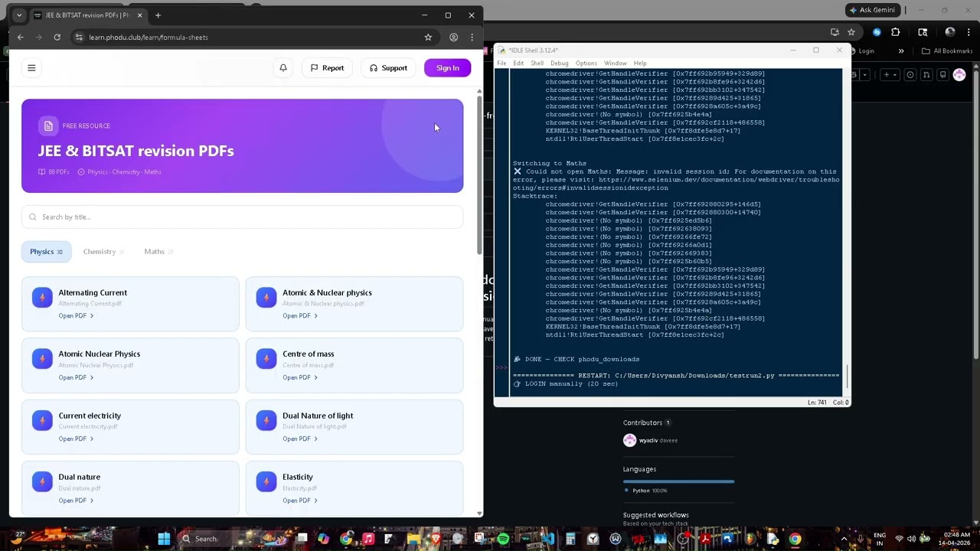Click the bookmark star in background browser
The width and height of the screenshot is (980, 551).
[x=851, y=32]
